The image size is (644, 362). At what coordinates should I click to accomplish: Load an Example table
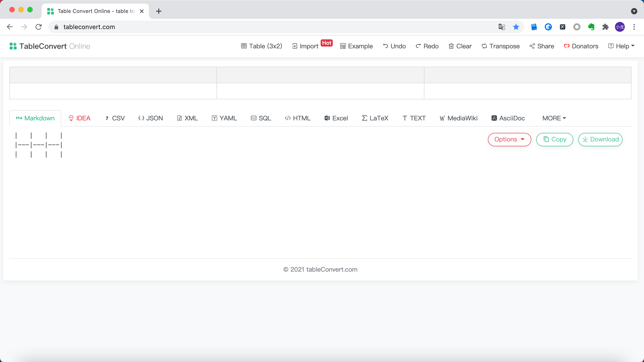point(356,46)
